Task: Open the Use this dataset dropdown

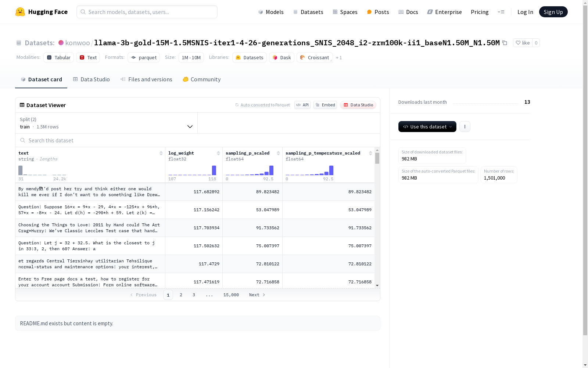Action: click(x=427, y=127)
